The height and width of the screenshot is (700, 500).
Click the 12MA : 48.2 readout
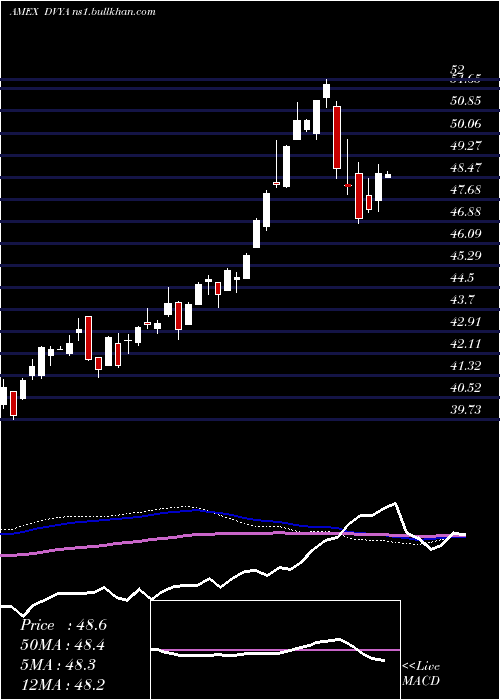(63, 685)
